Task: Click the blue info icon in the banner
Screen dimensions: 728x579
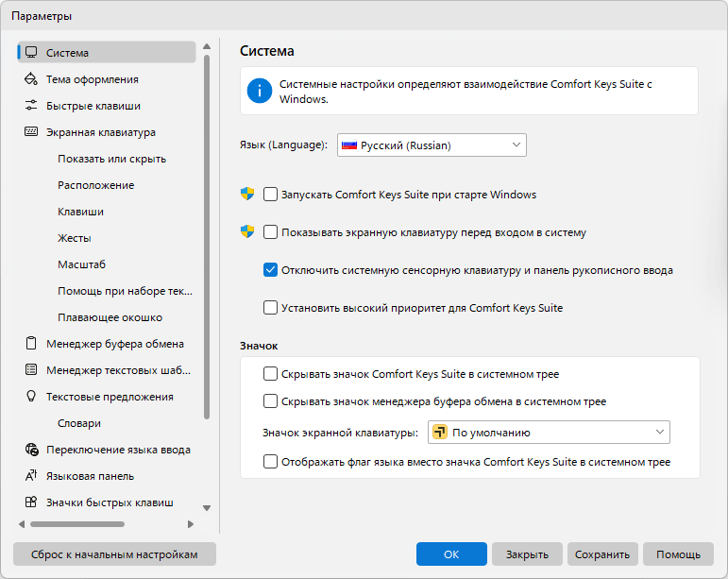Action: click(x=259, y=91)
